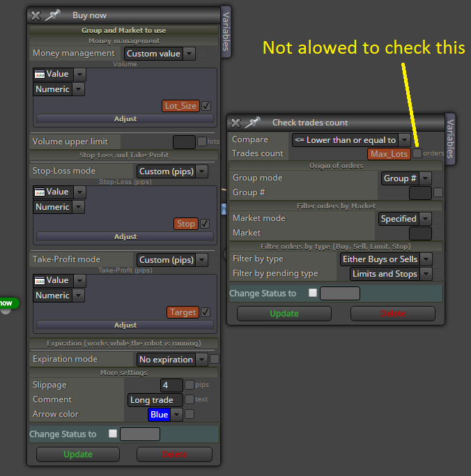Click the Max_Lots variable tag
The width and height of the screenshot is (471, 476).
[x=389, y=154]
